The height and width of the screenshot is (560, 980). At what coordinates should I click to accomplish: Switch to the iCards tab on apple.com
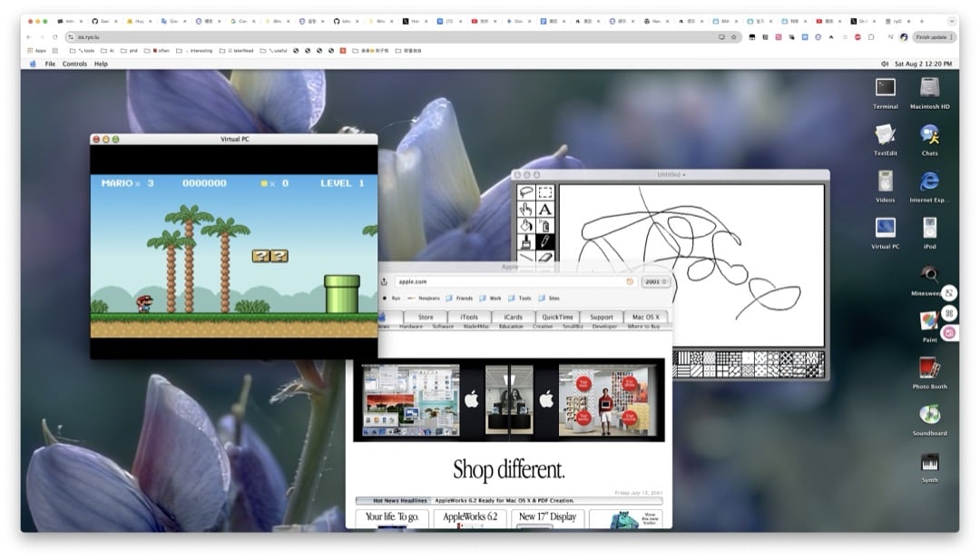point(513,317)
